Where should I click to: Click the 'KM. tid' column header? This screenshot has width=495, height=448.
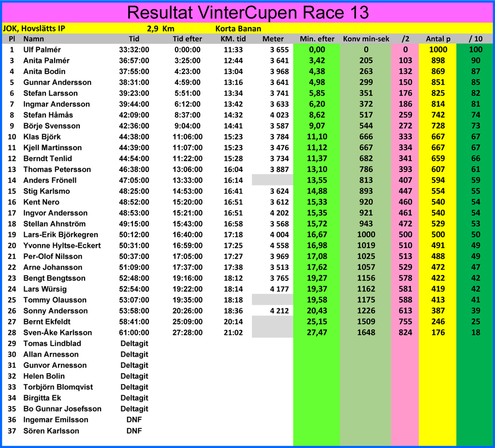[233, 39]
